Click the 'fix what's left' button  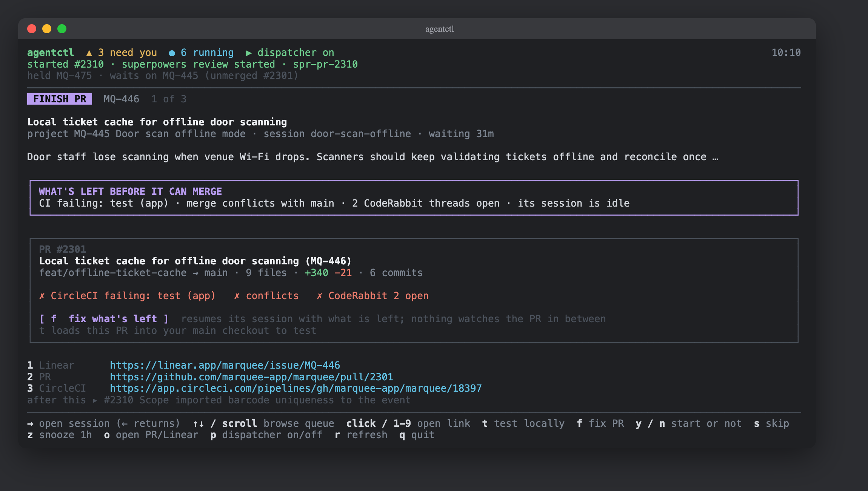tap(104, 319)
